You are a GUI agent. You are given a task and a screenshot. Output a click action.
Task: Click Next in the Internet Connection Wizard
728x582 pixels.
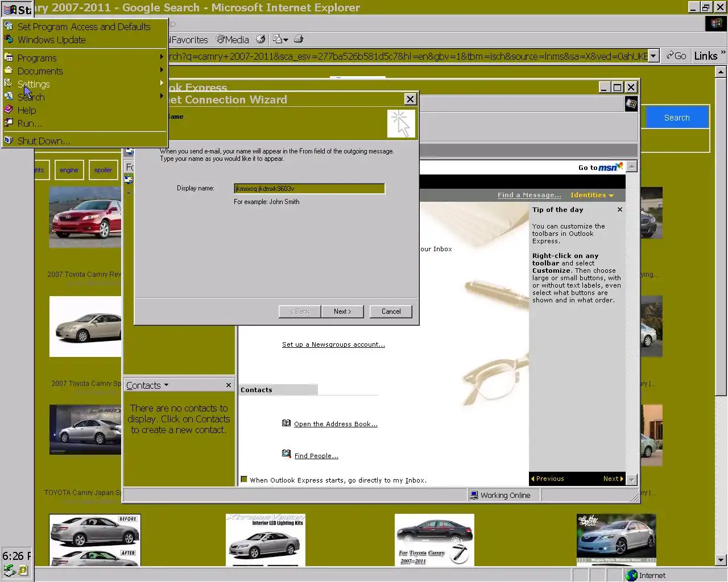pyautogui.click(x=342, y=311)
